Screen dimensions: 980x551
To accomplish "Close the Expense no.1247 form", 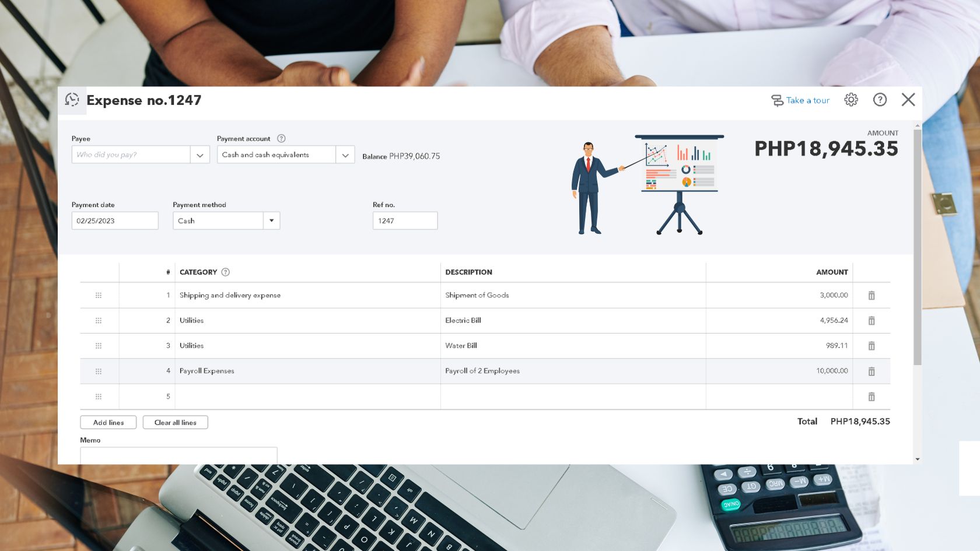I will [908, 100].
